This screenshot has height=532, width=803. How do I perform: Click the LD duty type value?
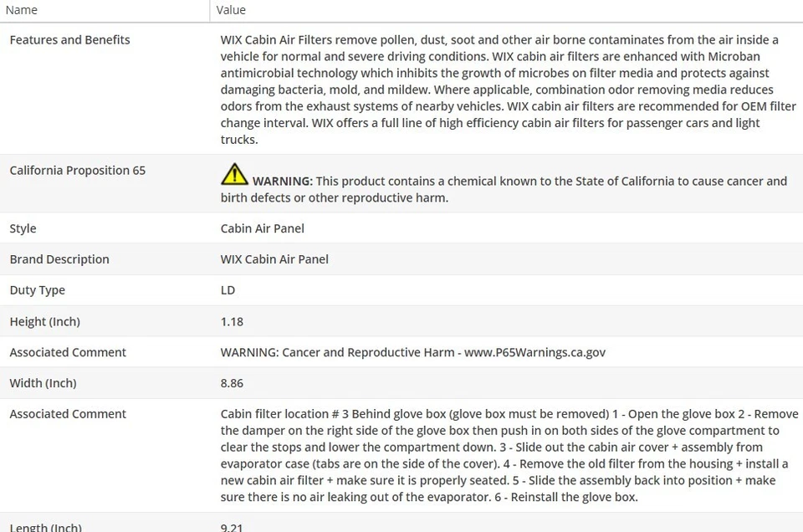pos(228,290)
